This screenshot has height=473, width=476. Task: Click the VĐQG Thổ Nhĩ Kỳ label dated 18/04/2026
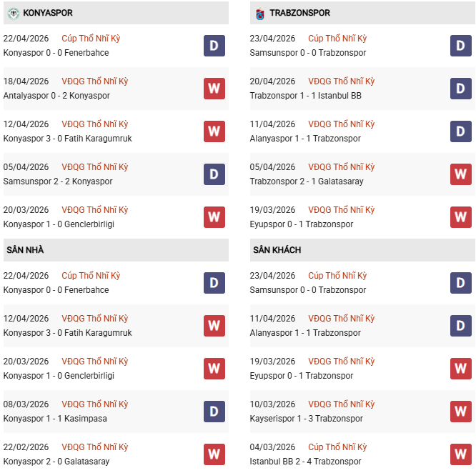(x=95, y=81)
